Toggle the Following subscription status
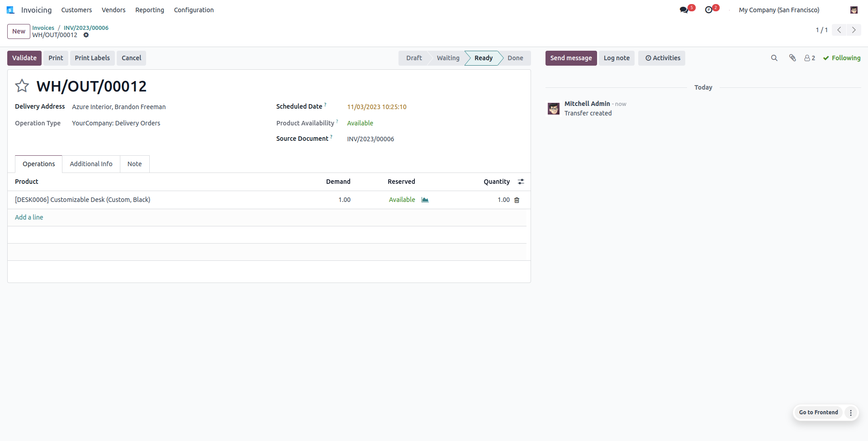Image resolution: width=868 pixels, height=441 pixels. (x=842, y=58)
